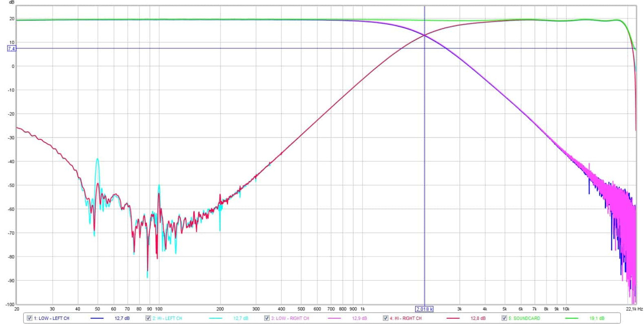
Task: Select the 4: HI - RIGHT CH legend label
Action: click(406, 318)
